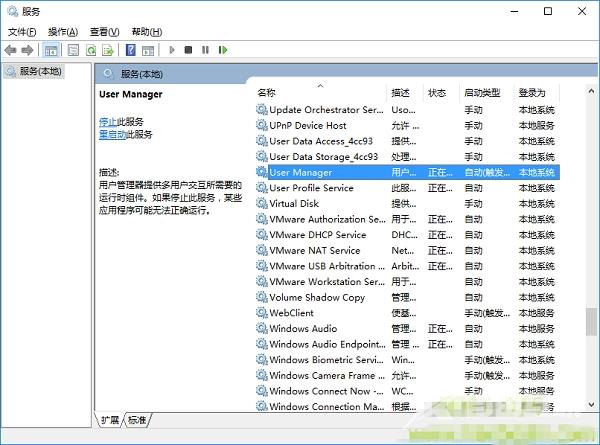The image size is (600, 445).
Task: Switch to the 标准 tab
Action: click(137, 419)
